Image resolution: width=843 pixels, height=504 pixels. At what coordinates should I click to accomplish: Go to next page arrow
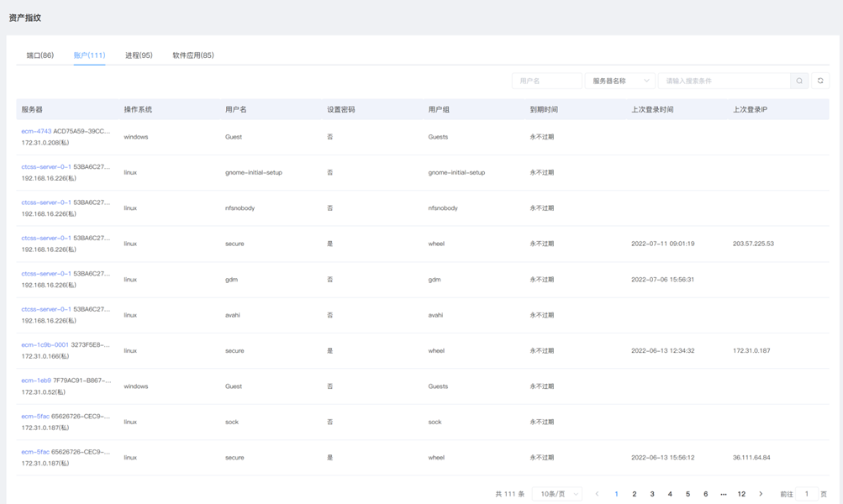point(760,494)
